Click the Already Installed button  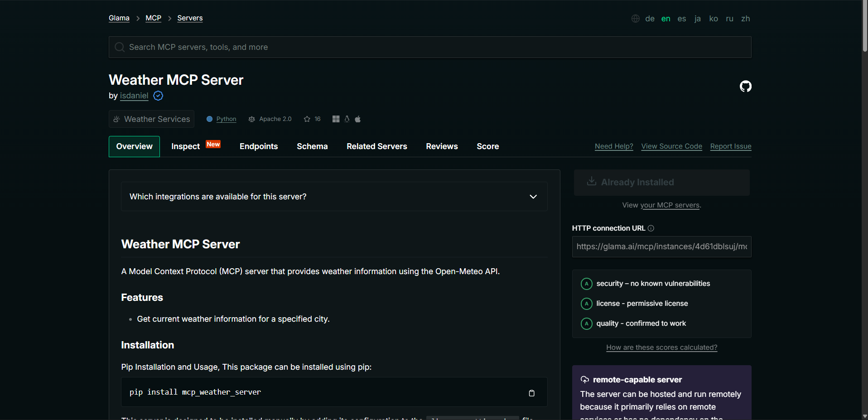point(661,182)
